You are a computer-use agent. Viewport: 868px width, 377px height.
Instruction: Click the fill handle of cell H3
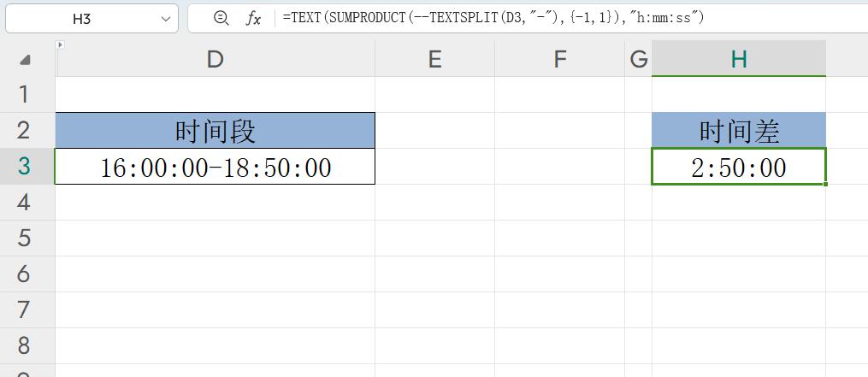click(825, 184)
